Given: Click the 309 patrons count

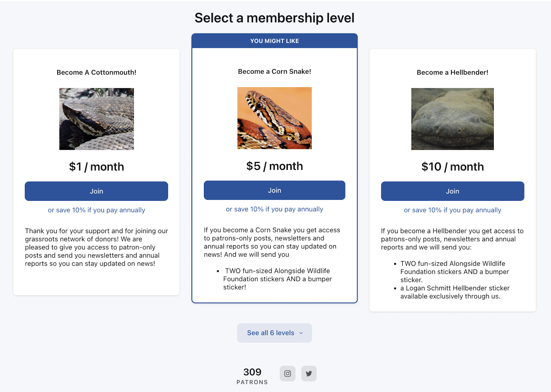Looking at the screenshot, I should click(252, 372).
